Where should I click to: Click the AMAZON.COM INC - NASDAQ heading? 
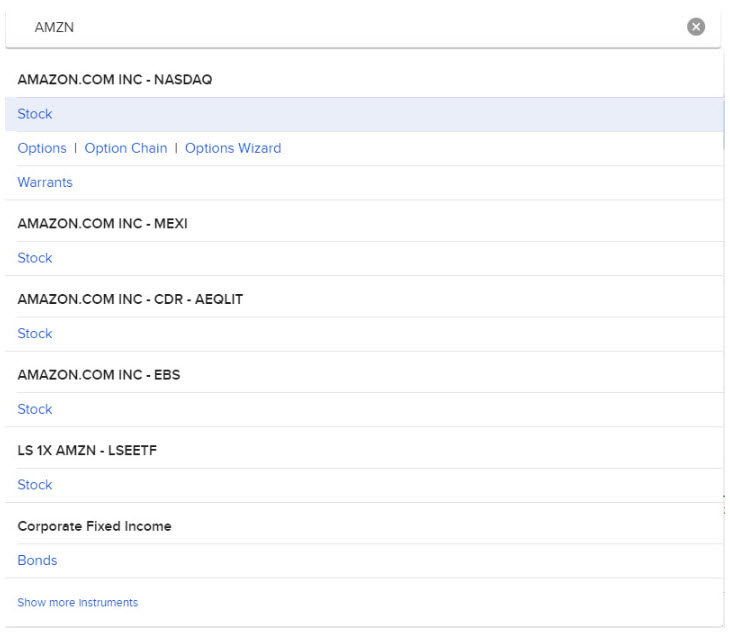click(x=115, y=80)
